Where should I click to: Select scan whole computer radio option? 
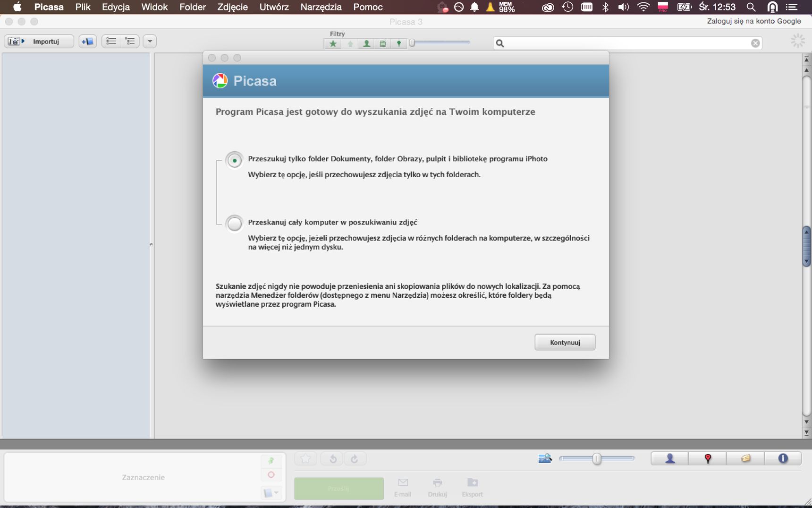235,223
